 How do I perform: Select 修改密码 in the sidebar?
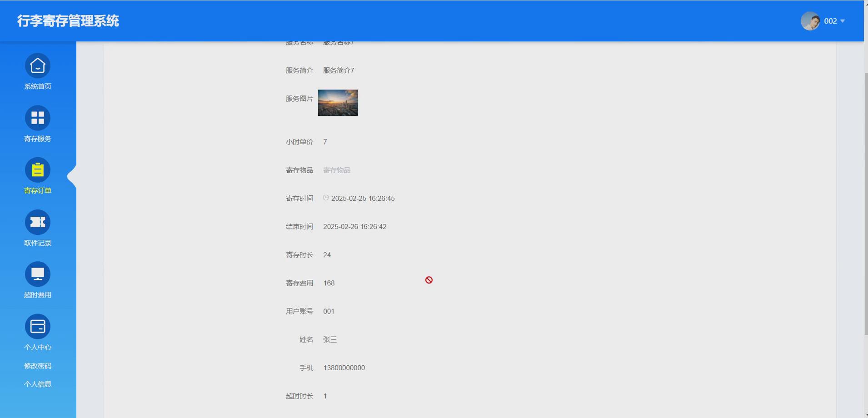(38, 366)
